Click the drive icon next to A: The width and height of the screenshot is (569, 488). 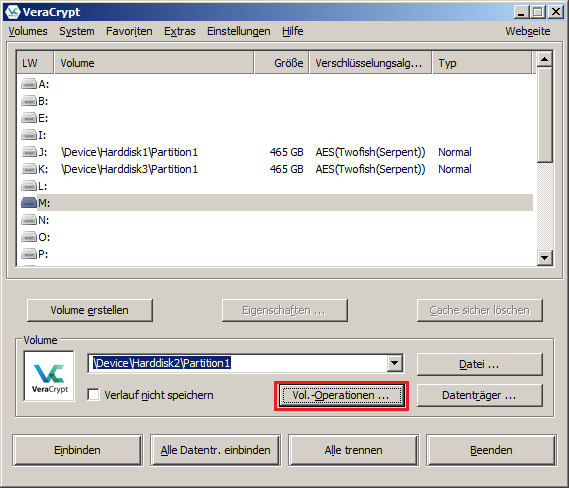point(29,84)
